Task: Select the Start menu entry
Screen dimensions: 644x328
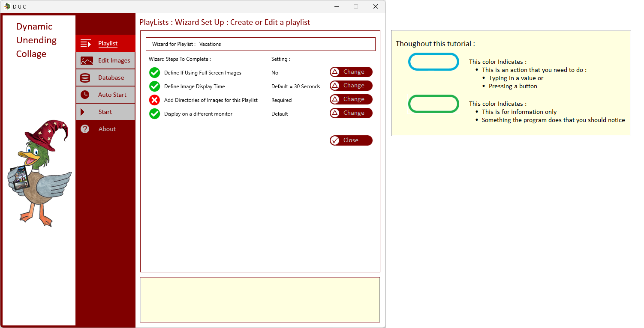Action: (x=105, y=112)
